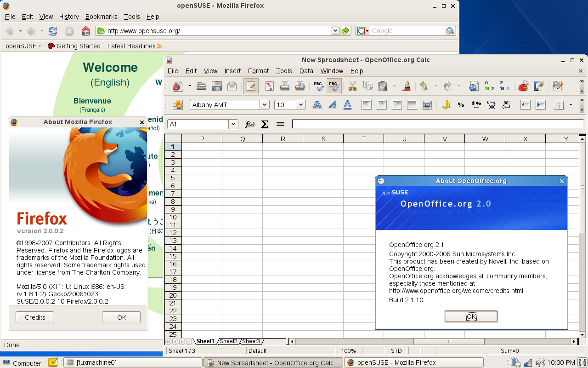This screenshot has height=368, width=588.
Task: Apply Percent number format icon
Action: point(461,105)
